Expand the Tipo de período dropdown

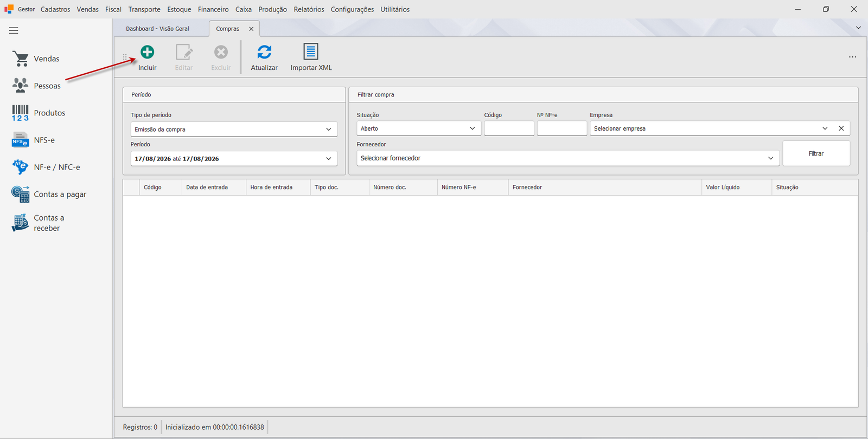(x=329, y=130)
